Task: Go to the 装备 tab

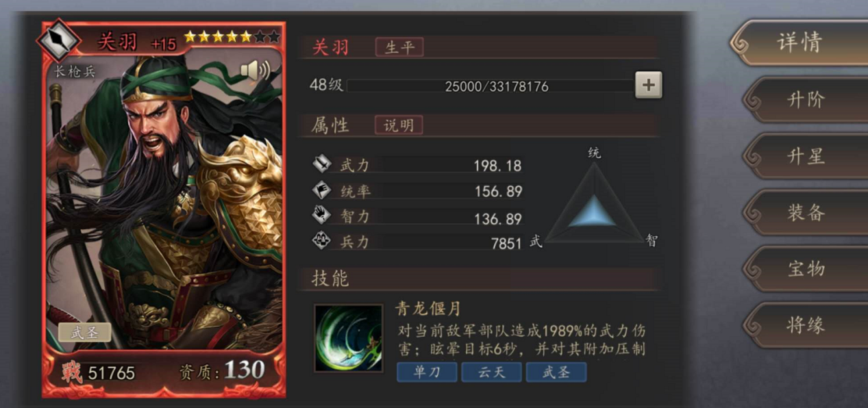Action: [x=806, y=213]
